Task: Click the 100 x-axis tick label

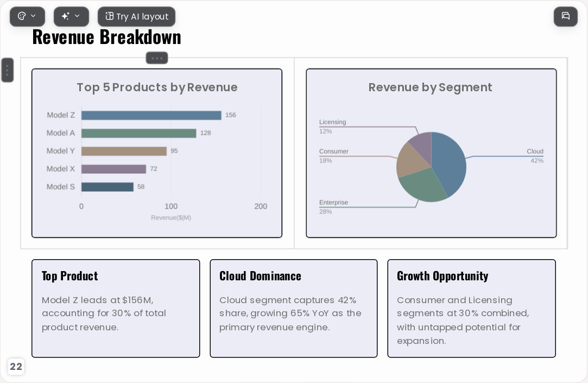Action: (x=171, y=206)
